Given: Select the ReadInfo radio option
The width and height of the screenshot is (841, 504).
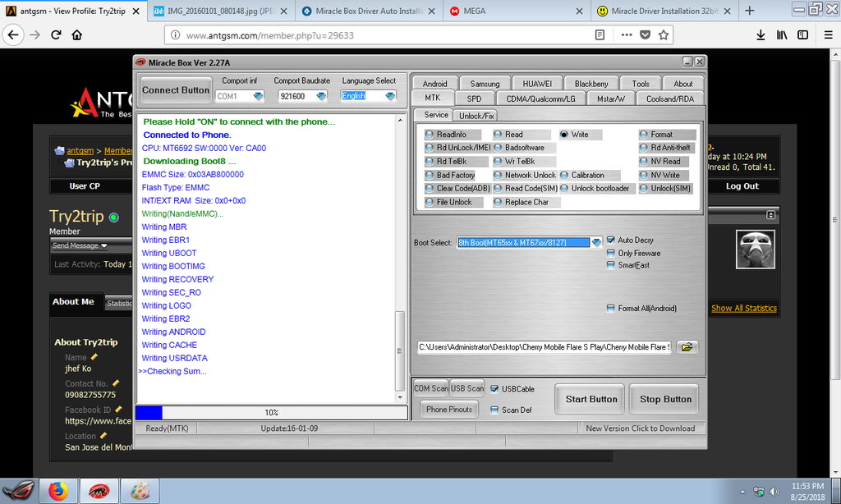Looking at the screenshot, I should pos(430,135).
